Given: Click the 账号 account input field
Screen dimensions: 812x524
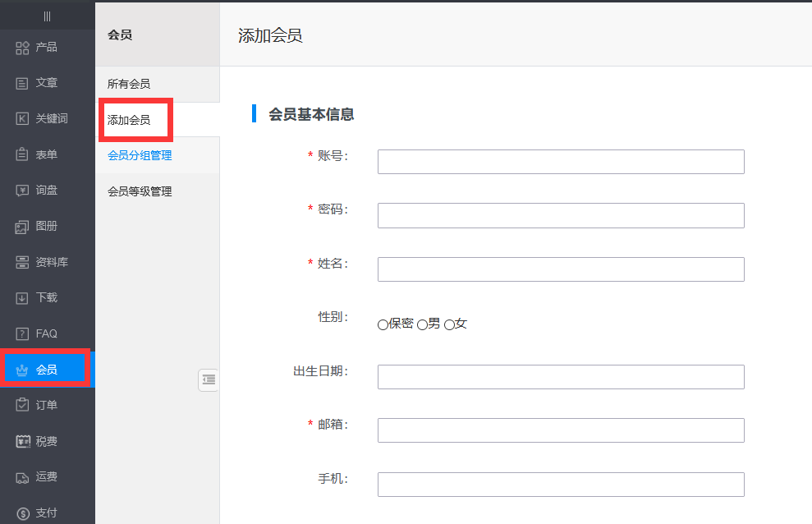Looking at the screenshot, I should 561,162.
